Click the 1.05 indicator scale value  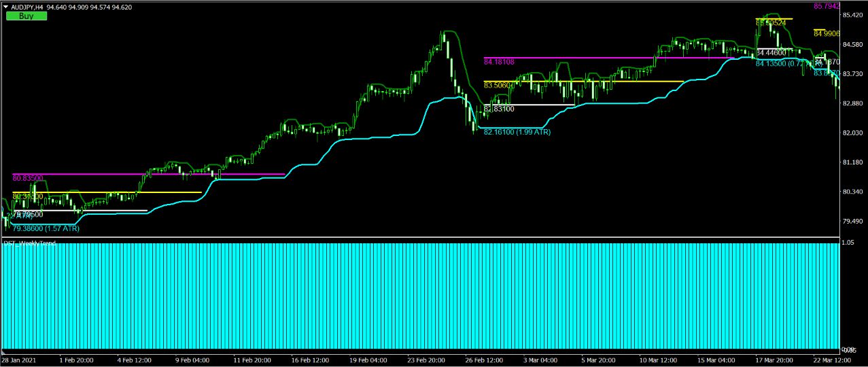tap(850, 242)
